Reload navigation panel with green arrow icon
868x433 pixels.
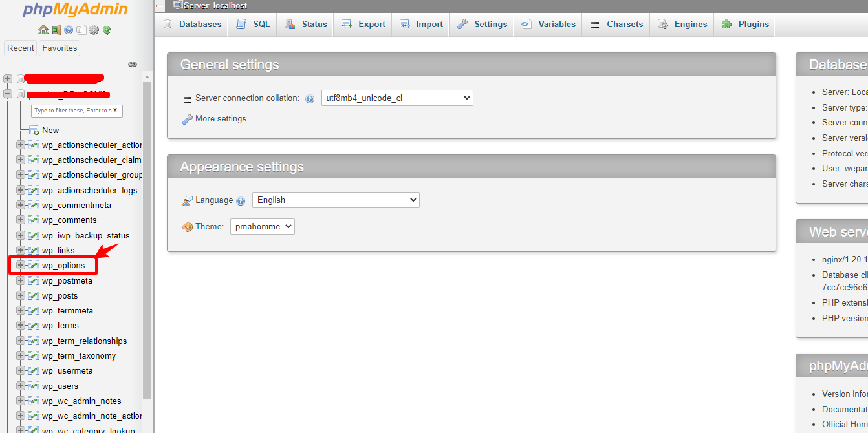tap(107, 30)
